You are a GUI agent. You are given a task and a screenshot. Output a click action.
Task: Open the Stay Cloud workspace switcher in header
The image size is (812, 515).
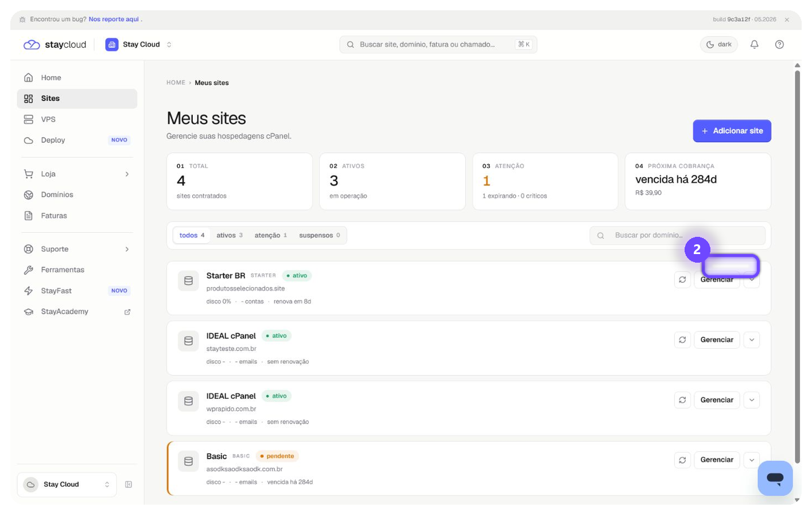pyautogui.click(x=139, y=44)
